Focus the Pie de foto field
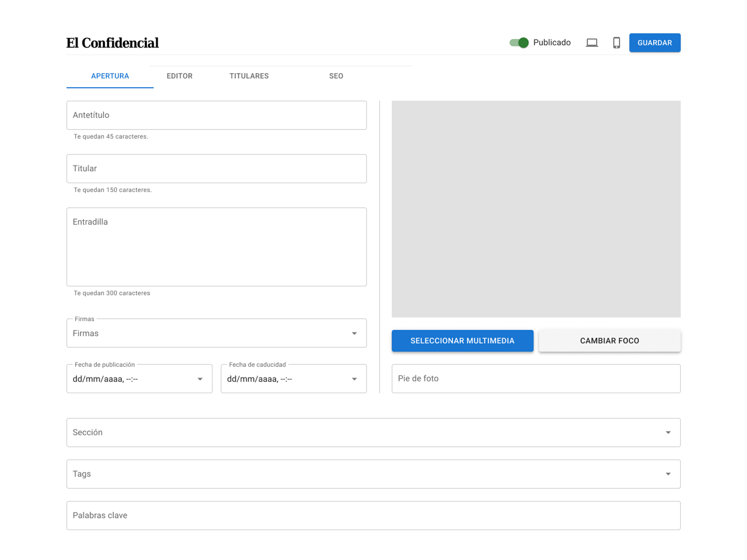 (x=536, y=379)
